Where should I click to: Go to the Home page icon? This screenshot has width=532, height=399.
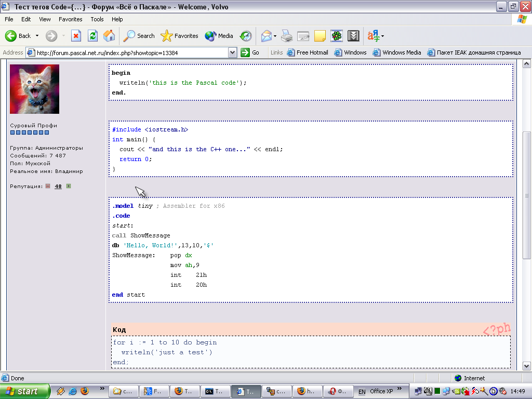coord(109,36)
